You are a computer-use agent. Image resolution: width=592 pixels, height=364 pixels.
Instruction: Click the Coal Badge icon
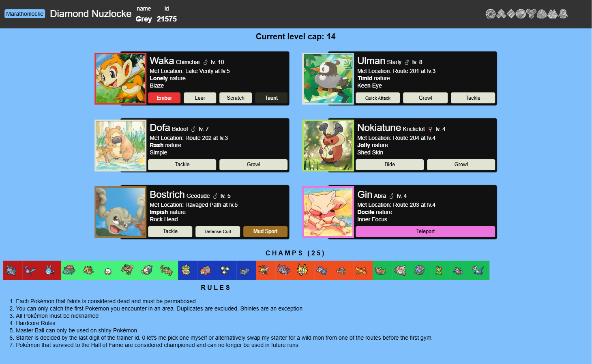pyautogui.click(x=491, y=14)
